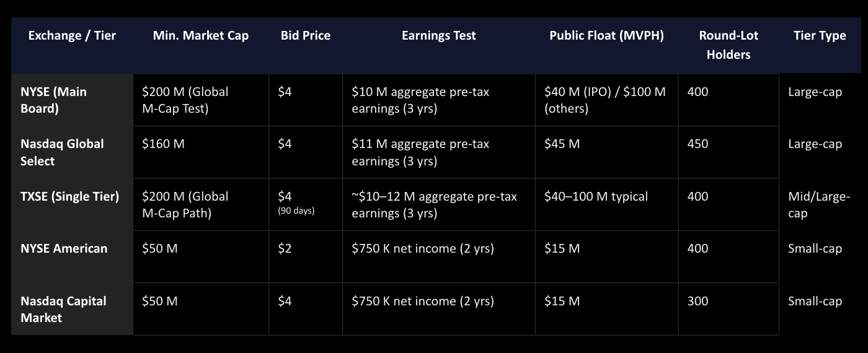Select the Nasdaq Capital Market row label
This screenshot has height=353, width=868.
pos(63,309)
